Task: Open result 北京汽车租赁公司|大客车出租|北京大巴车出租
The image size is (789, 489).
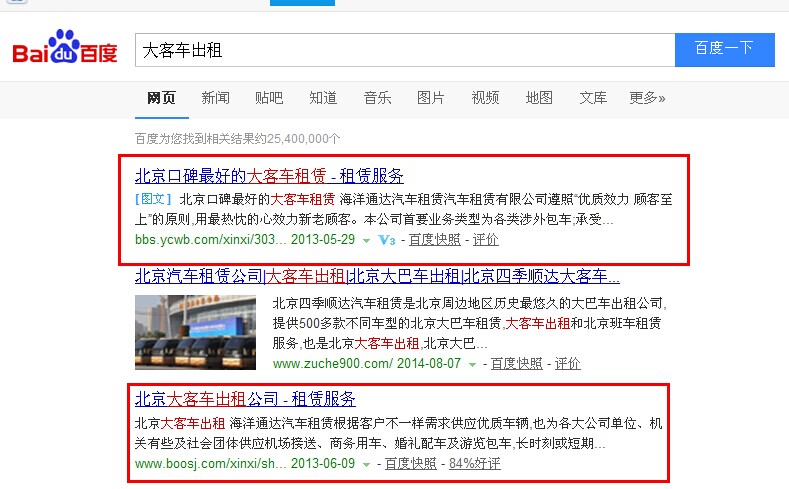Action: point(377,276)
